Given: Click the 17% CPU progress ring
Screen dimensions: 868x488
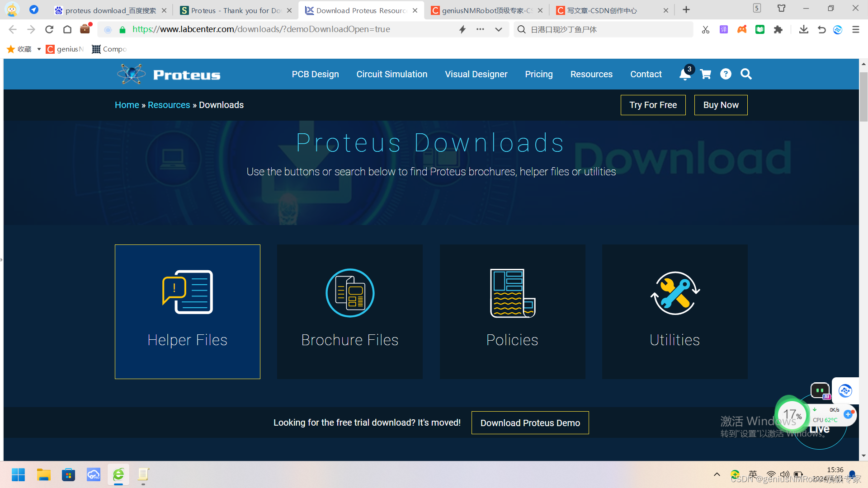Looking at the screenshot, I should click(x=792, y=415).
